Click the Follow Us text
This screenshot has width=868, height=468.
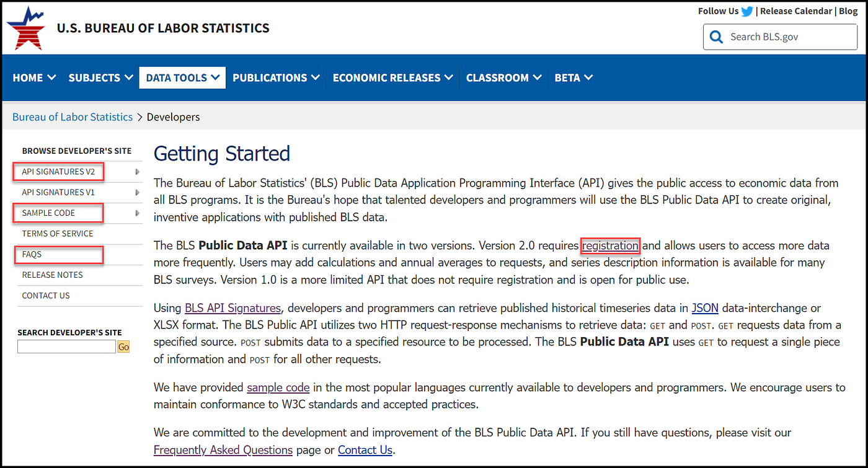tap(718, 11)
